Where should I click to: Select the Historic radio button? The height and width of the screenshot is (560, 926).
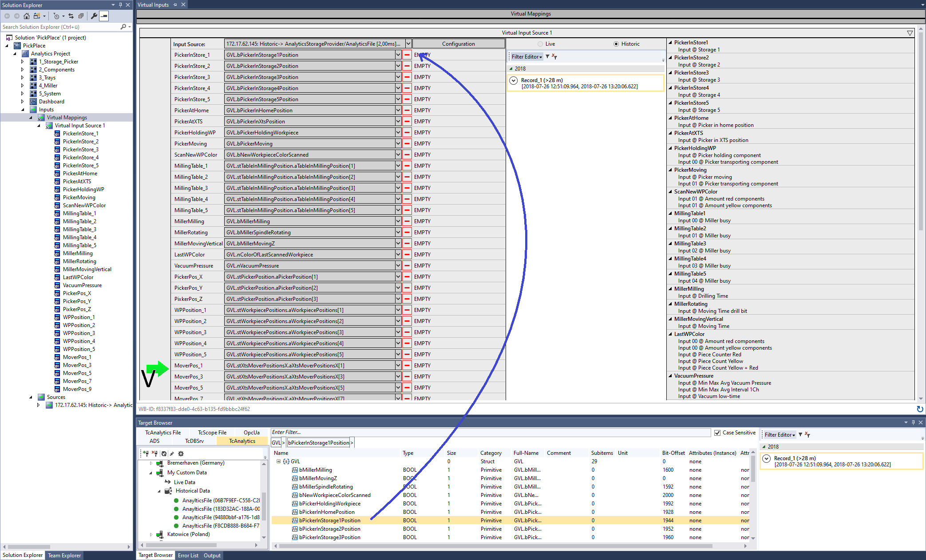click(x=616, y=44)
